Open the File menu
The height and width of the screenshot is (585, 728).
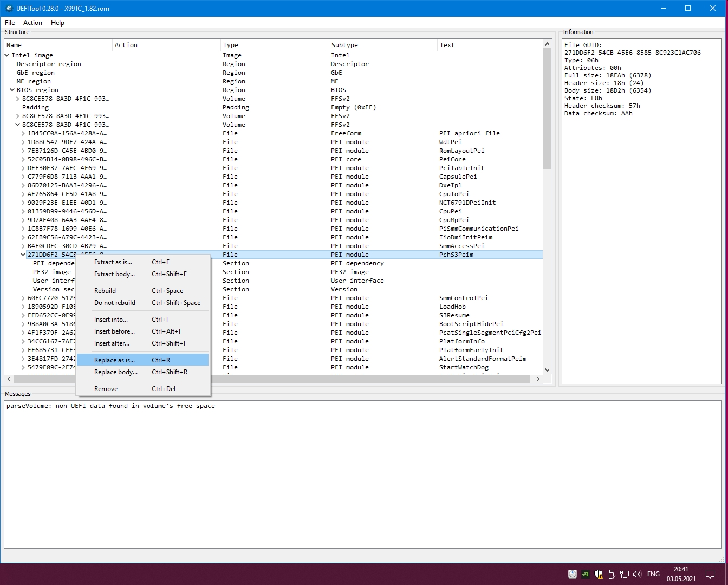10,23
